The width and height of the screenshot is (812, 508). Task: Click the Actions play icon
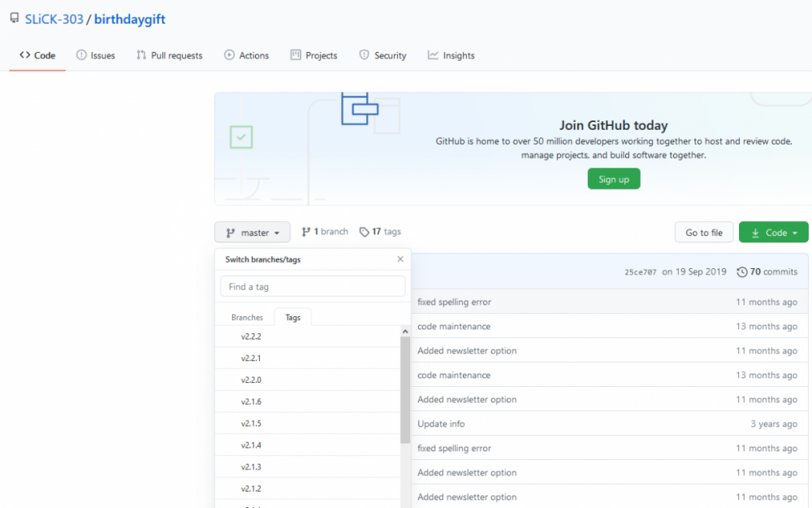click(229, 55)
